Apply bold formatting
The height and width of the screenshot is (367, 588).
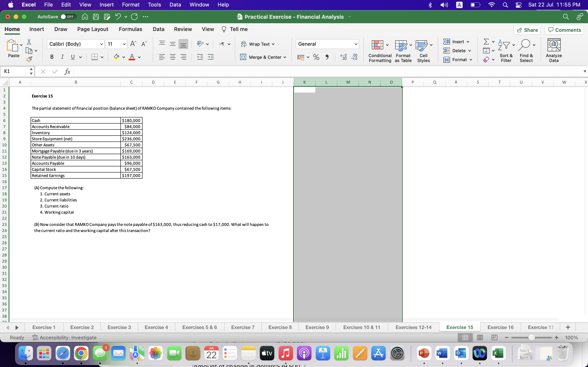click(x=51, y=57)
